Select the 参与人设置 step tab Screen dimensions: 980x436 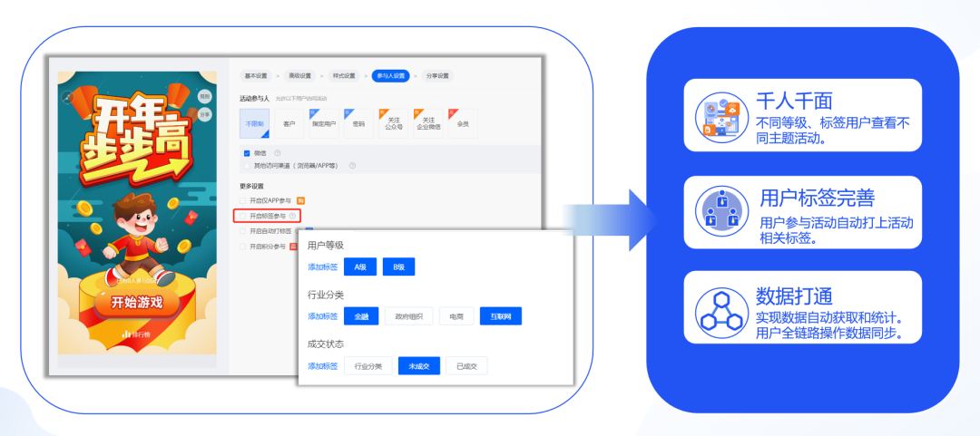(x=390, y=75)
